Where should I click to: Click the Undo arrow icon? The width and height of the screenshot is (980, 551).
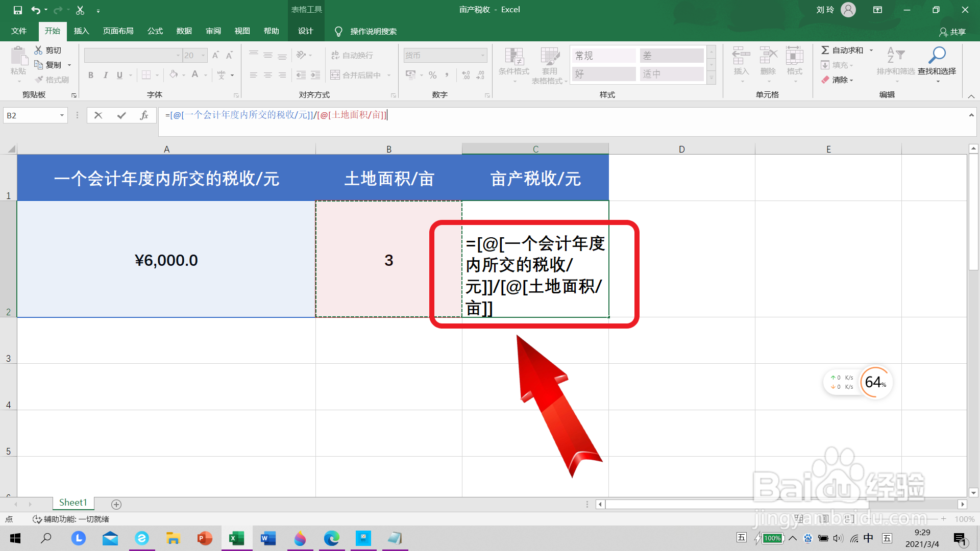tap(35, 10)
